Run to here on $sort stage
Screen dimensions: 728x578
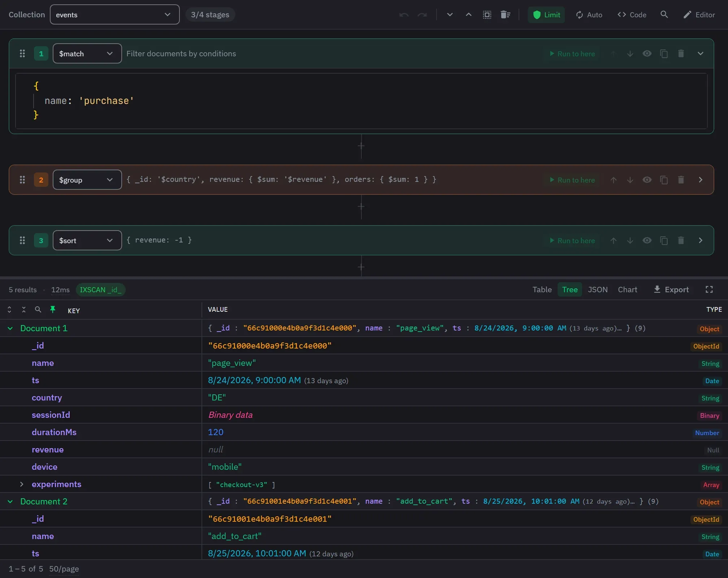click(x=572, y=241)
